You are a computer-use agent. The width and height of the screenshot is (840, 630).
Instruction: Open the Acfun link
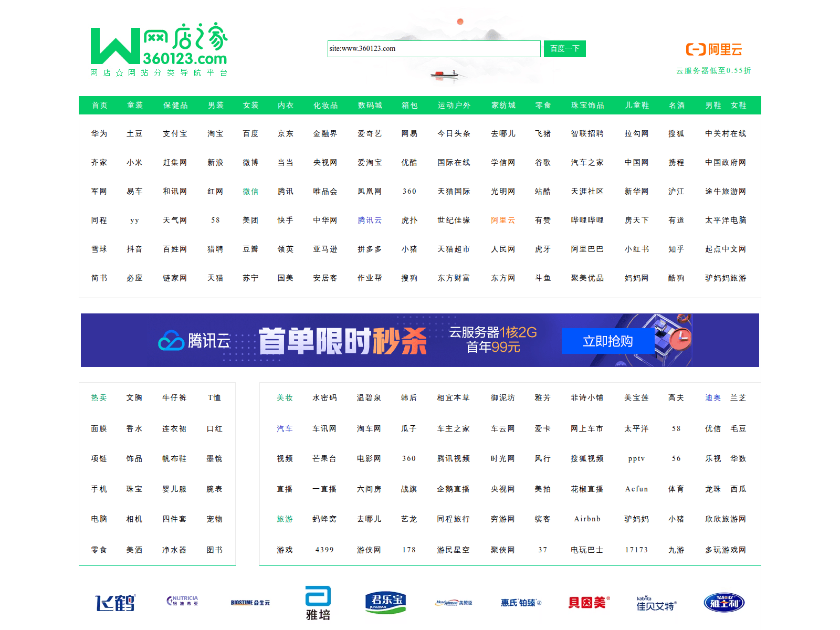coord(636,489)
